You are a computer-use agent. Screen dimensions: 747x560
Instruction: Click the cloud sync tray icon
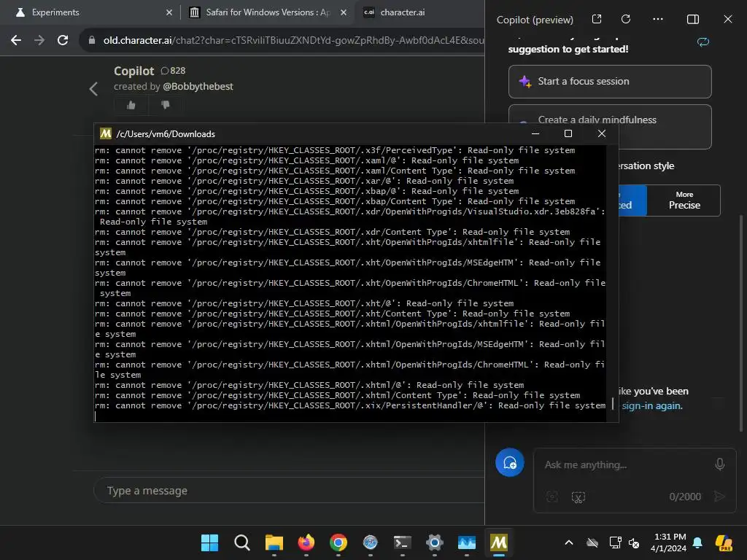(x=592, y=542)
